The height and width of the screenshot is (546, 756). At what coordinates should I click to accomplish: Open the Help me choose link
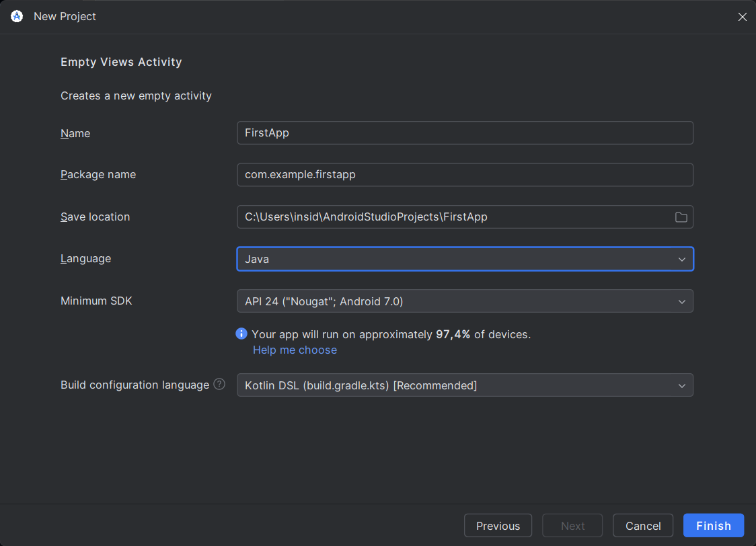(295, 350)
